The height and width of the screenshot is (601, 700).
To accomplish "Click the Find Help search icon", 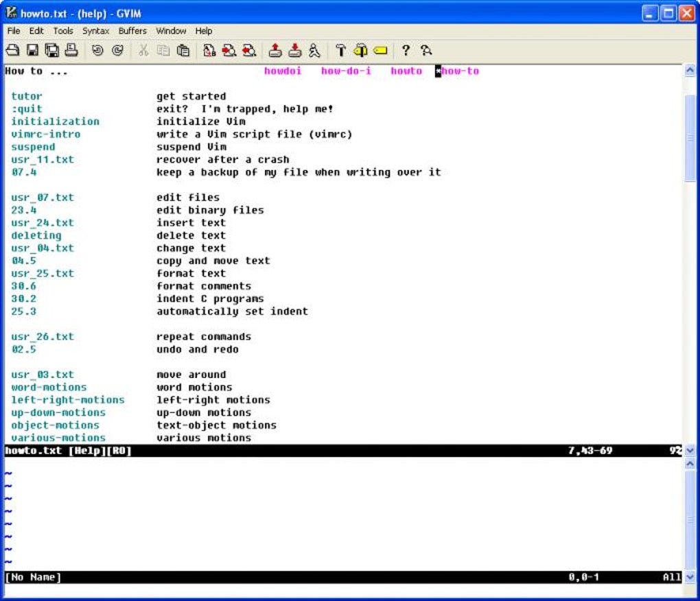I will [x=426, y=50].
